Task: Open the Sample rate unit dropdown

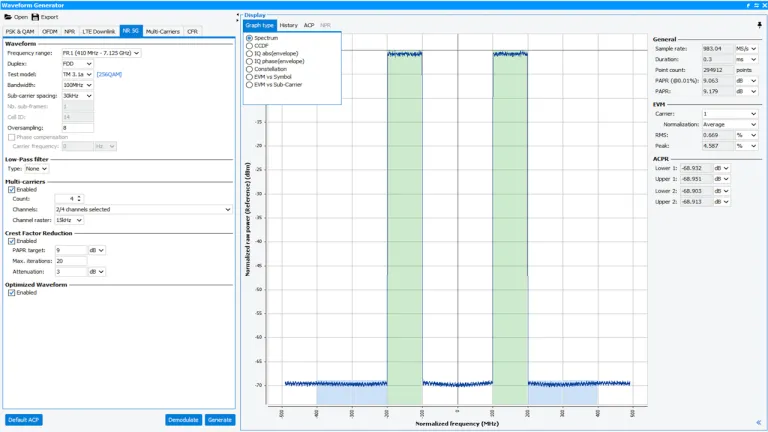Action: click(x=746, y=49)
